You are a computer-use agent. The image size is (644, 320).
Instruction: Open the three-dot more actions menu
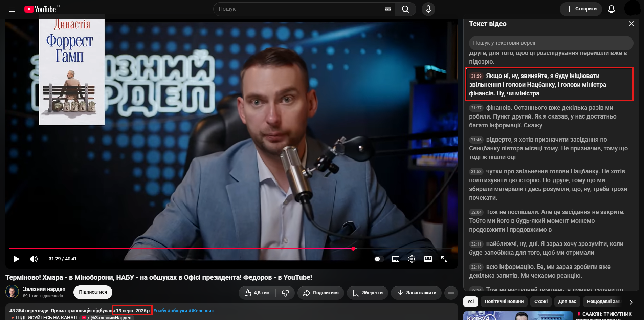pos(451,293)
